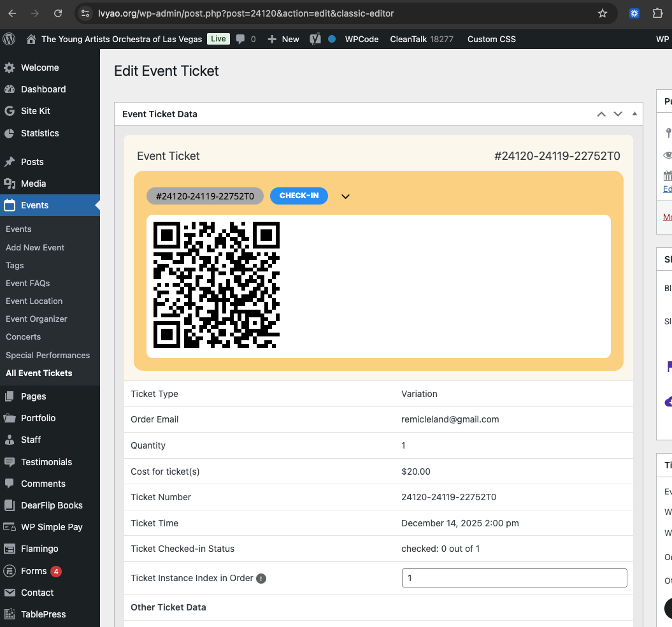Screen dimensions: 672x627
Task: Open the Yoast SEO admin bar icon
Action: (315, 39)
